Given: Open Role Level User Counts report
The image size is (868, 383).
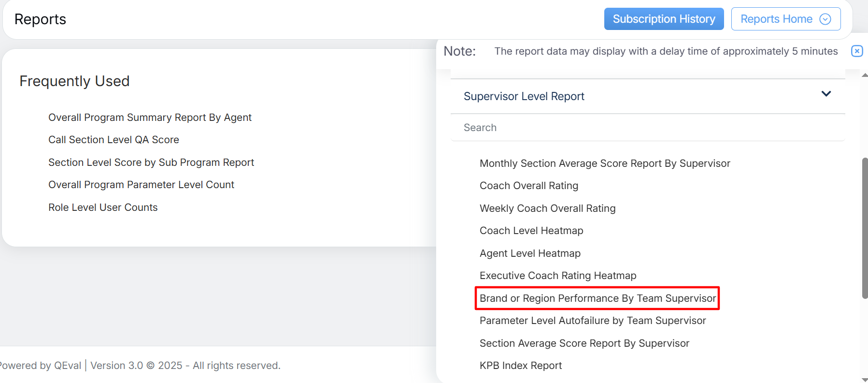Looking at the screenshot, I should coord(103,207).
